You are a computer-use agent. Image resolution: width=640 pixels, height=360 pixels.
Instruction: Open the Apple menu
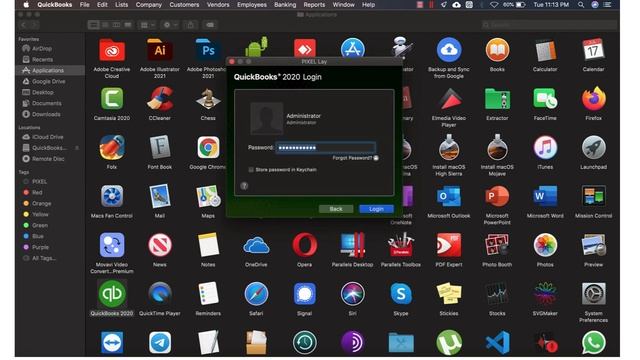26,5
